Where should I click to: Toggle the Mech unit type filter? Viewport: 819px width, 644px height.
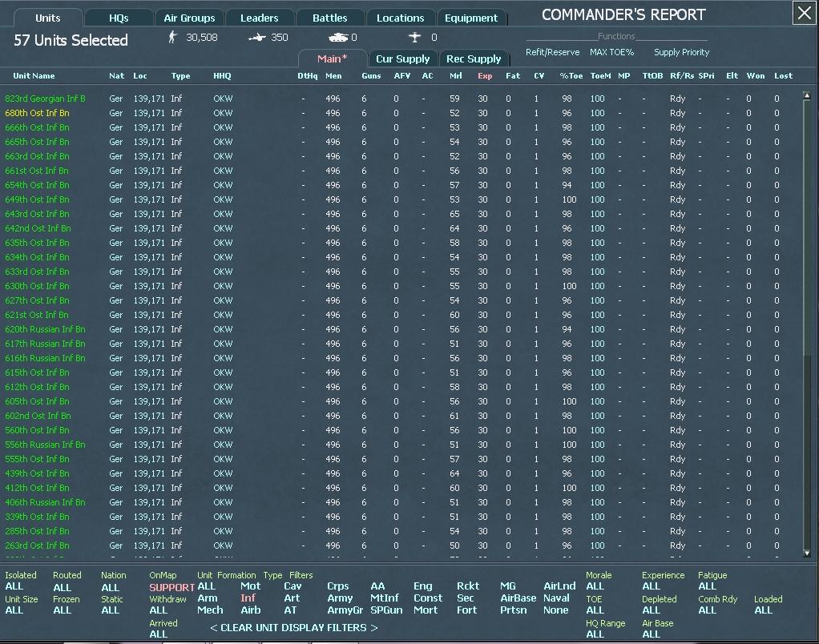coord(210,610)
